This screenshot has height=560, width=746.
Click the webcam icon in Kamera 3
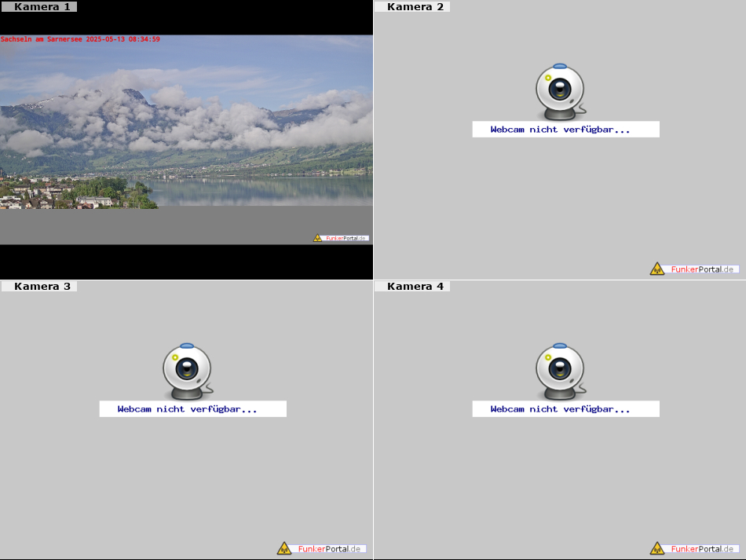(x=188, y=372)
